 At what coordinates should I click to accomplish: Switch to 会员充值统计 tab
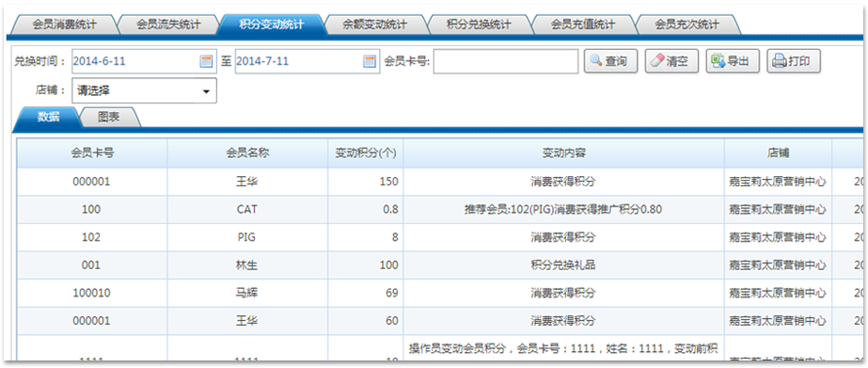[583, 24]
